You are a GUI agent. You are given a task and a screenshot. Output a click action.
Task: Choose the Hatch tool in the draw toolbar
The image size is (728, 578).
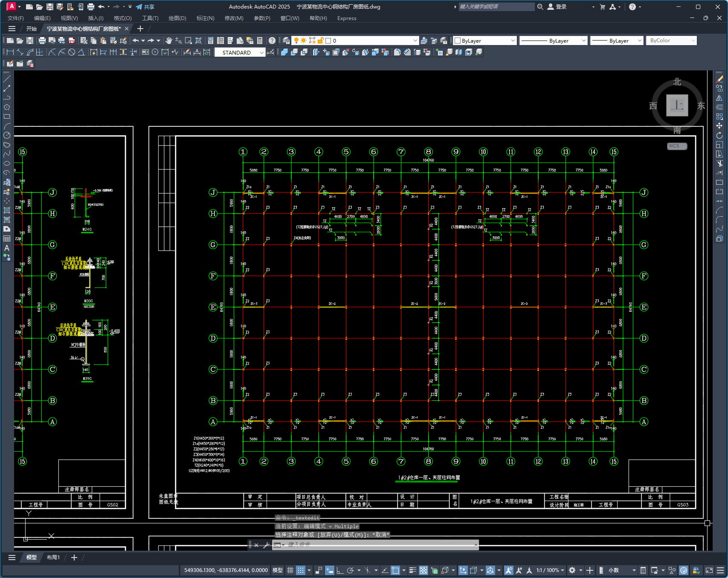click(x=7, y=210)
